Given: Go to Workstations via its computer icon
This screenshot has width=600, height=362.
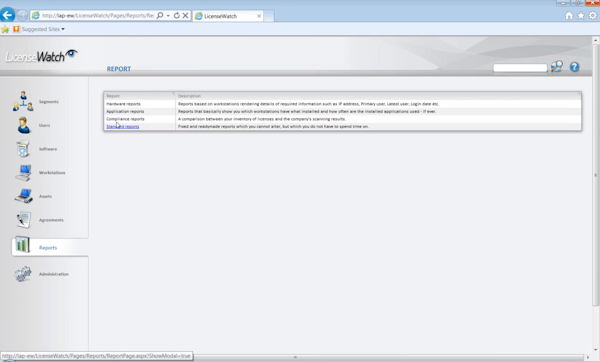Looking at the screenshot, I should point(24,173).
